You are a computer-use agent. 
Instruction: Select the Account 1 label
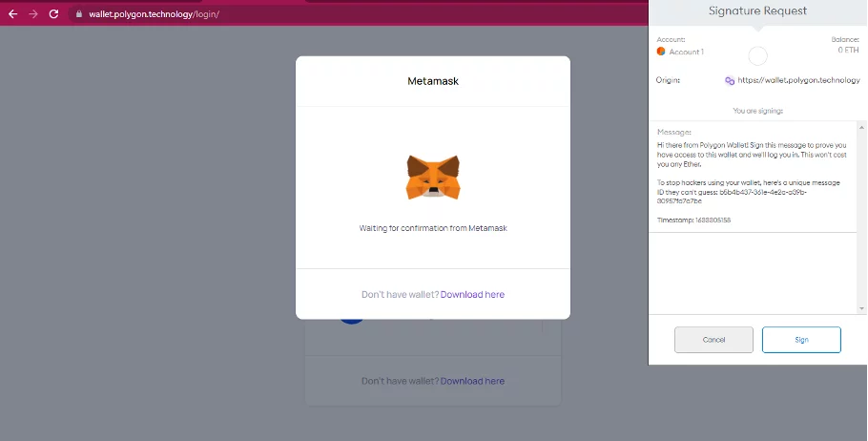[687, 52]
